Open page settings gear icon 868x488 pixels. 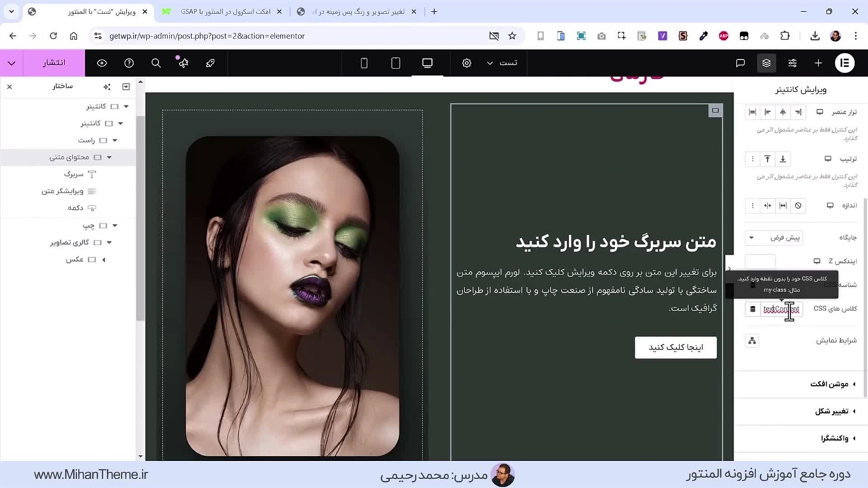[467, 63]
